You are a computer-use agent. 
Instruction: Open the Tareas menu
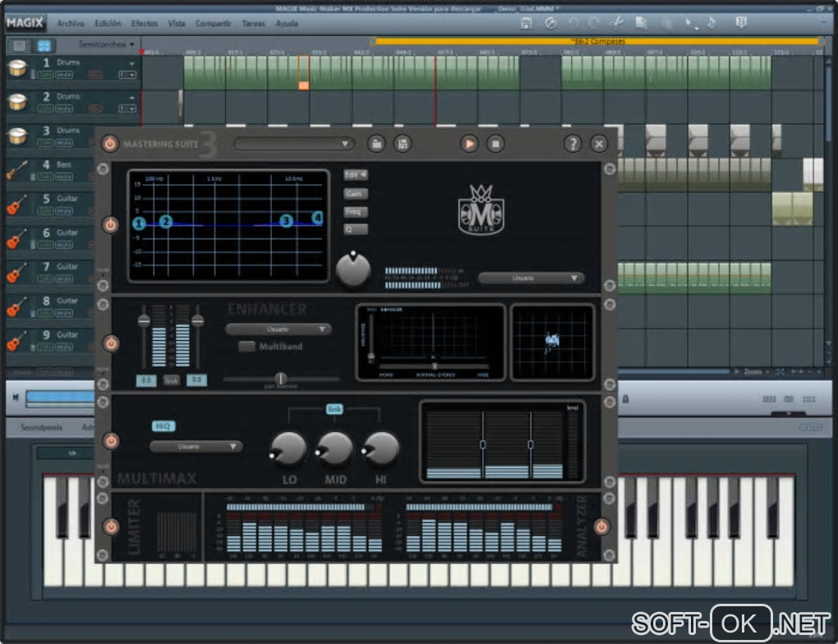click(x=253, y=24)
